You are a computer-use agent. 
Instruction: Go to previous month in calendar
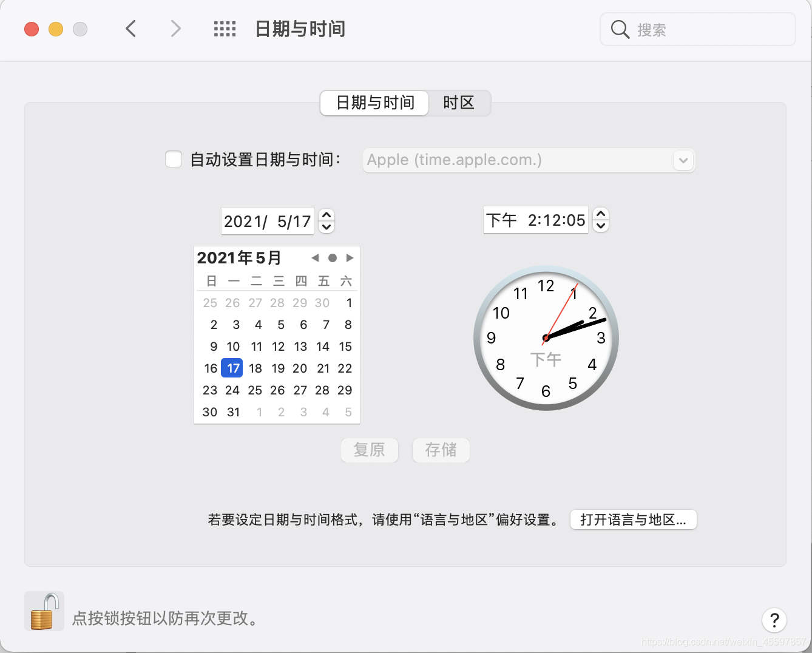coord(315,258)
